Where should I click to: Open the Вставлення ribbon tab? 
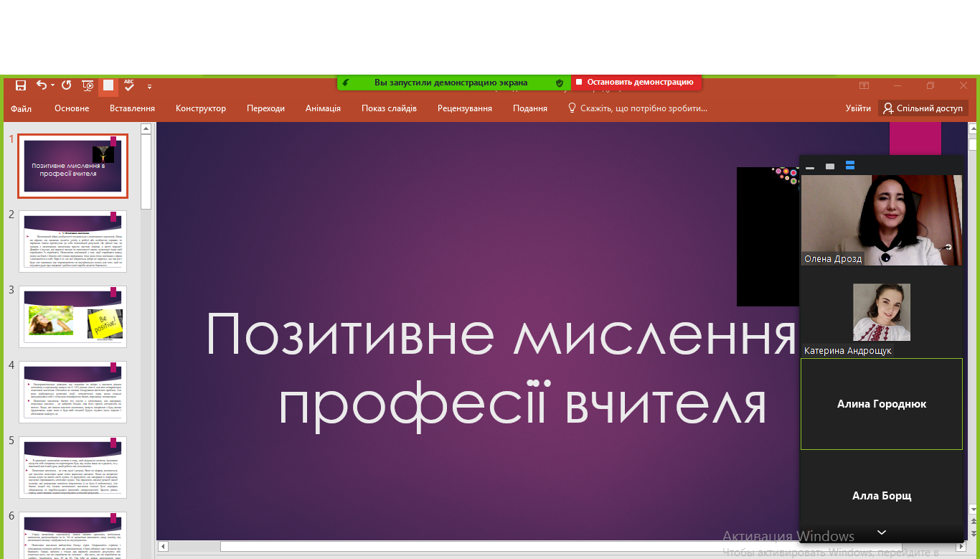point(132,108)
